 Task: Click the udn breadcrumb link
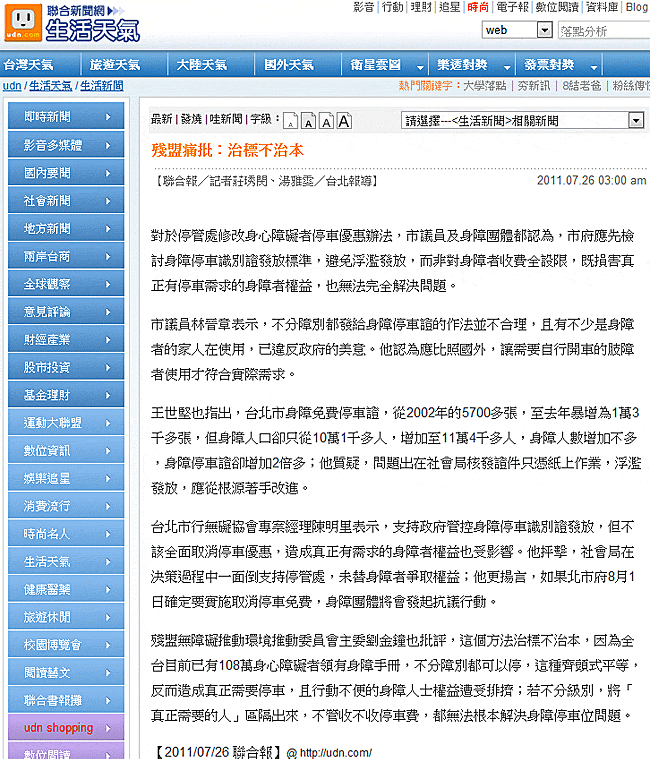pos(12,86)
